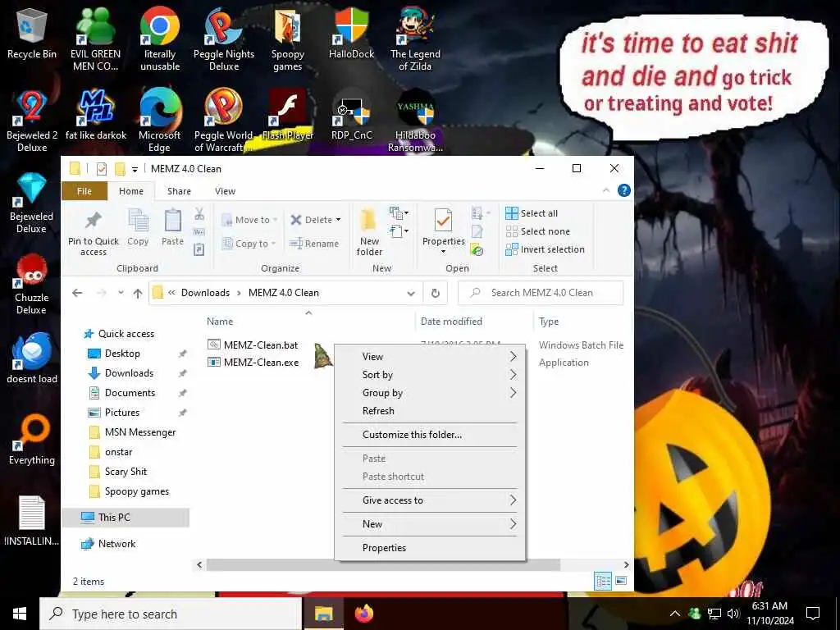Select the MEMZ-Clean.exe file
The width and height of the screenshot is (840, 630).
pyautogui.click(x=253, y=363)
